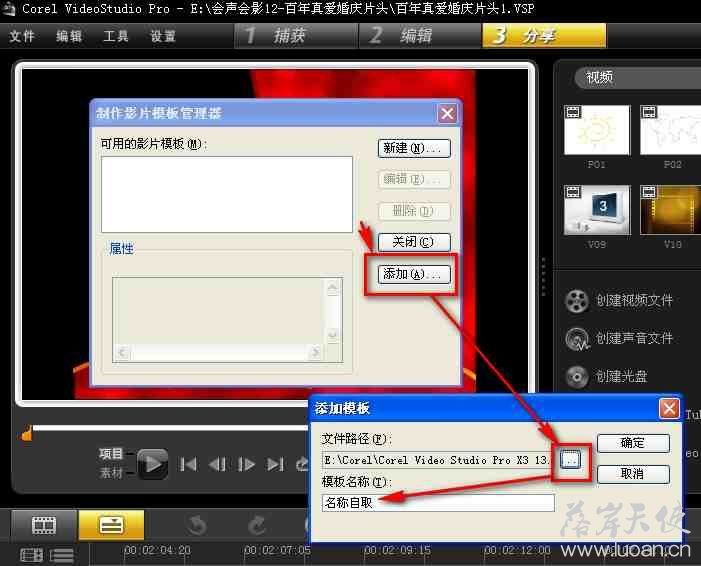This screenshot has width=701, height=566.
Task: Switch to storyboard view icon
Action: coord(44,525)
